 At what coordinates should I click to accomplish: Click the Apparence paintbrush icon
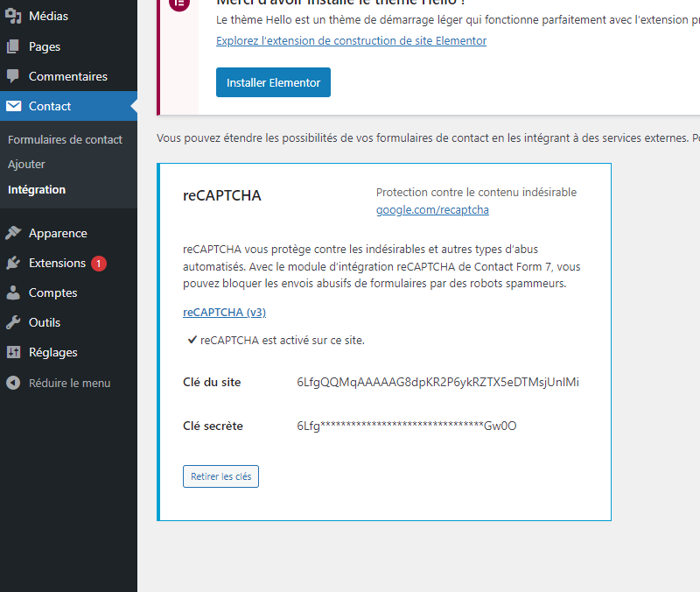pyautogui.click(x=13, y=233)
